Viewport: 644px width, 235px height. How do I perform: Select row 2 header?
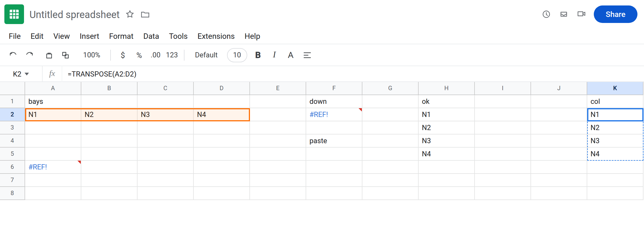pyautogui.click(x=12, y=114)
